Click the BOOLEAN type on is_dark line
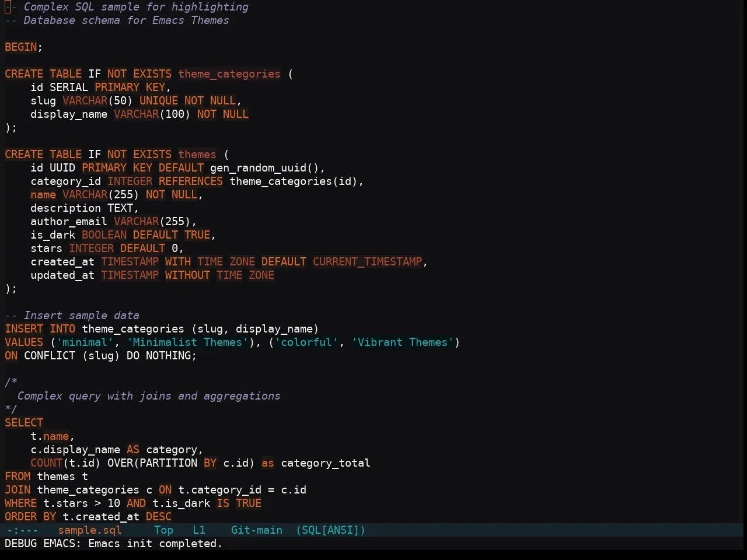The width and height of the screenshot is (747, 560). (104, 235)
